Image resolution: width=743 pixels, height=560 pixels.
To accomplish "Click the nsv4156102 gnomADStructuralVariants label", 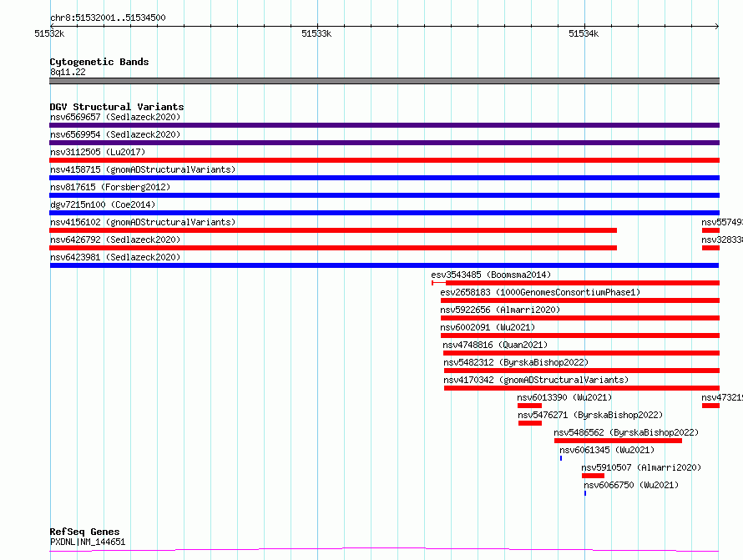I will (143, 222).
